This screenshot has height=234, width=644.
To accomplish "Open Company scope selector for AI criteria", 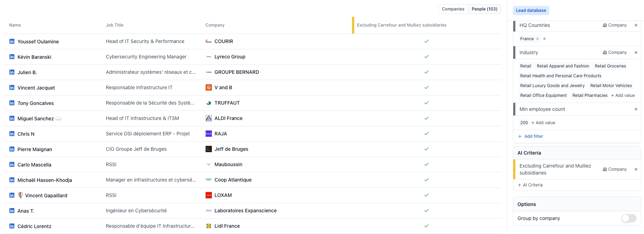I will [x=615, y=169].
